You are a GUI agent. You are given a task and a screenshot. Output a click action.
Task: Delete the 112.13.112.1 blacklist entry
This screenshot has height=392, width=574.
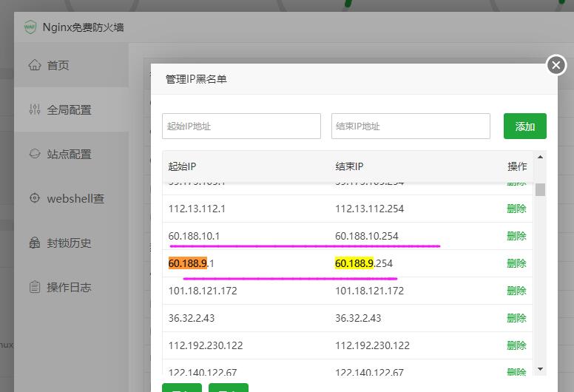pos(516,209)
